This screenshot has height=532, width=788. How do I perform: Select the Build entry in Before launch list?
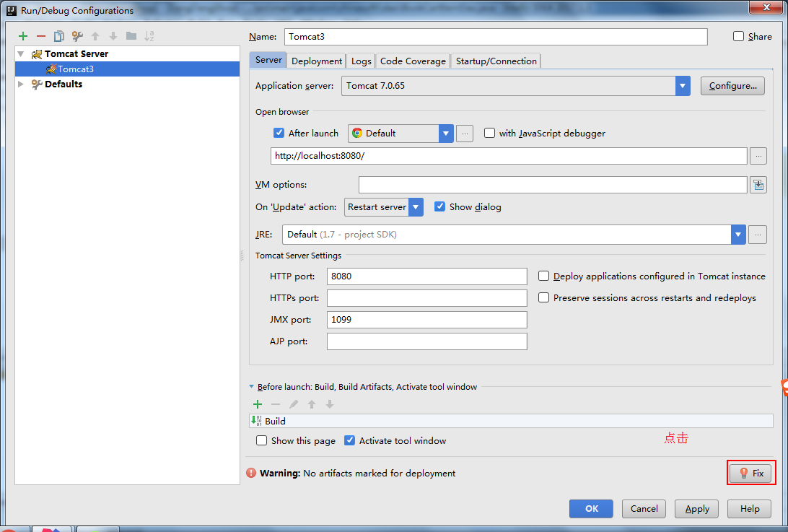click(512, 421)
